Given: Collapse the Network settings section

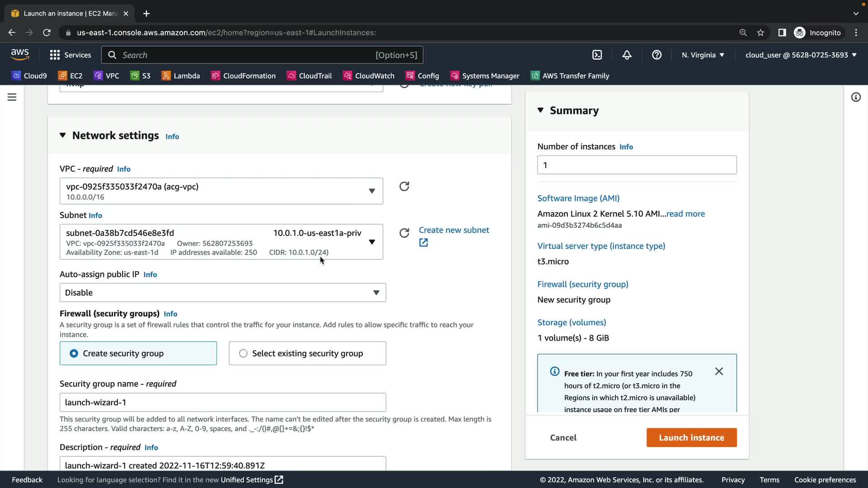Looking at the screenshot, I should 63,136.
